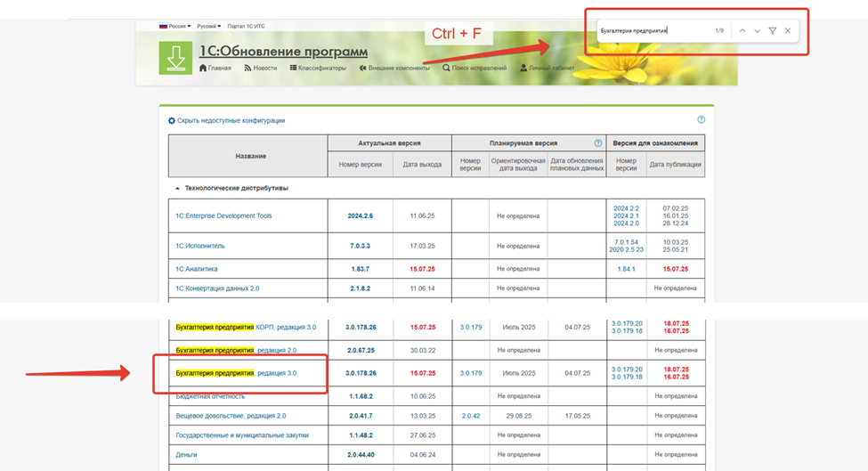The height and width of the screenshot is (471, 868).
Task: Click help icon next to Планируемая версия
Action: click(598, 142)
